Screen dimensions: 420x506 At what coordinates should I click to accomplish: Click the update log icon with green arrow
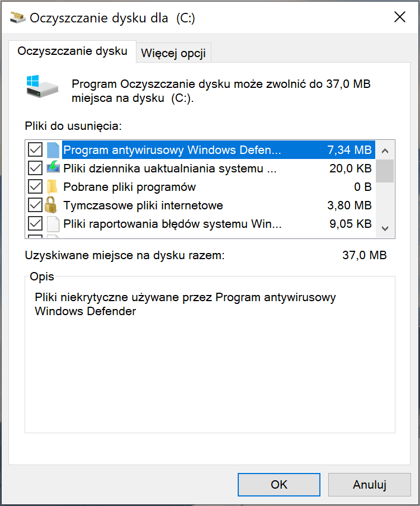[x=53, y=168]
